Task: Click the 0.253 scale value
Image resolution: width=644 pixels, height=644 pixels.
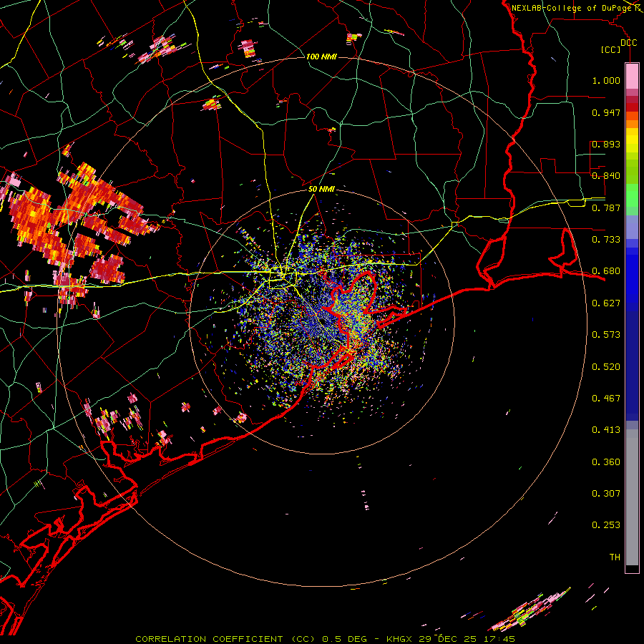Action: [606, 525]
